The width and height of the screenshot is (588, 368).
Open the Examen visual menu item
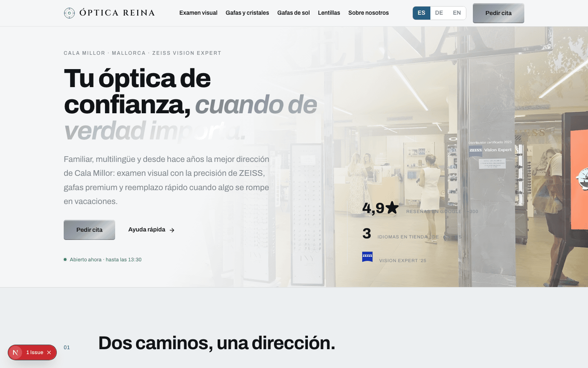(198, 13)
